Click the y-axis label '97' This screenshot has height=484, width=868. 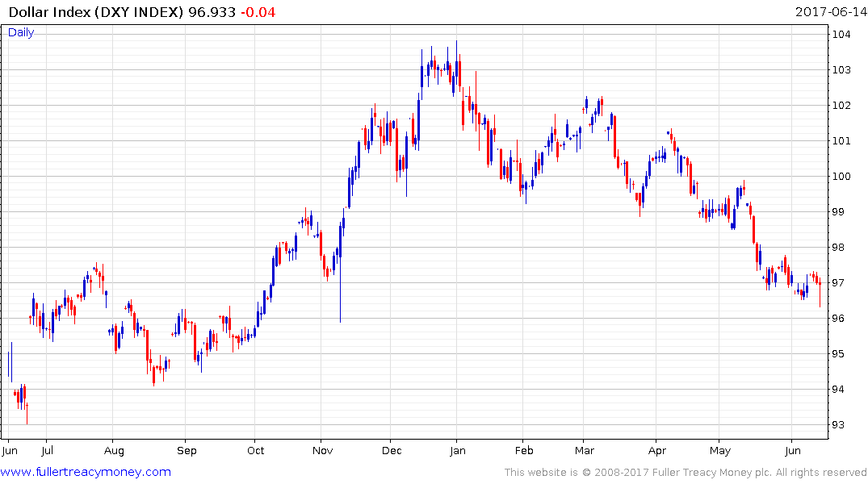(x=838, y=282)
